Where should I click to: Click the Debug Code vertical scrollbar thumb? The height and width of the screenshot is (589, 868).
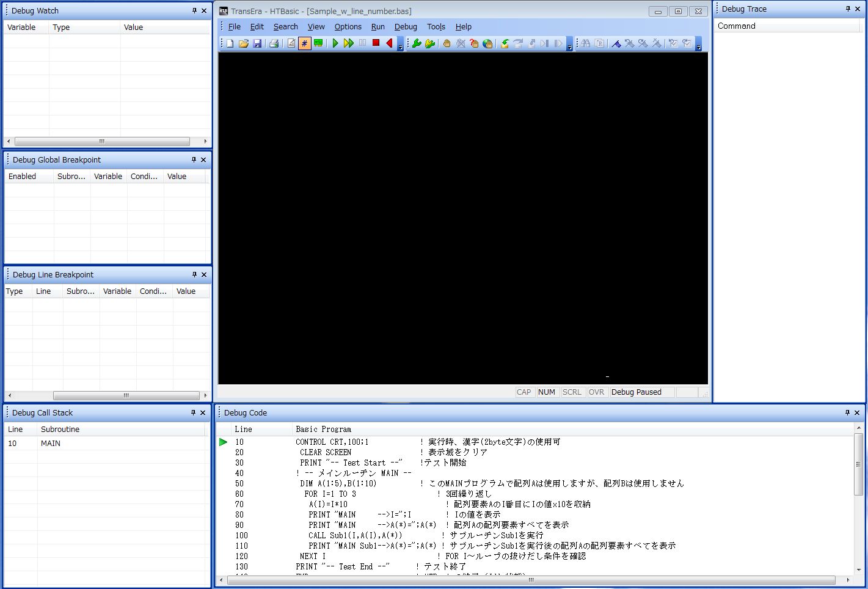tap(858, 464)
